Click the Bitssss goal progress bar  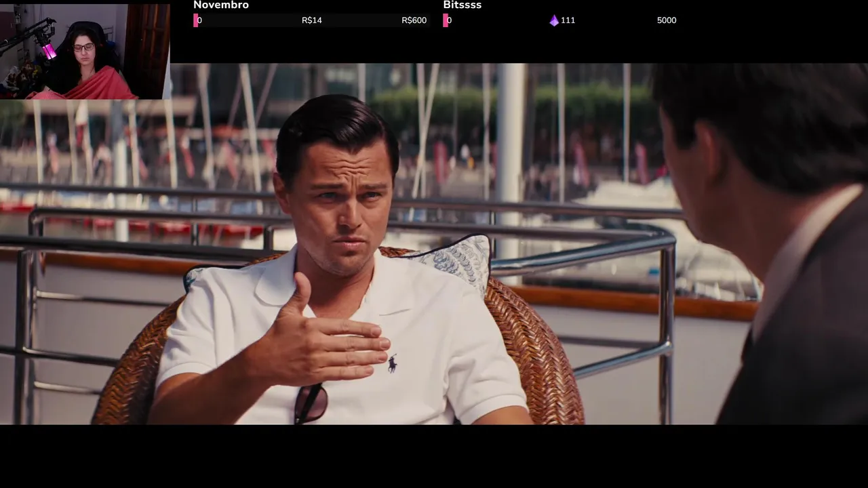point(561,20)
